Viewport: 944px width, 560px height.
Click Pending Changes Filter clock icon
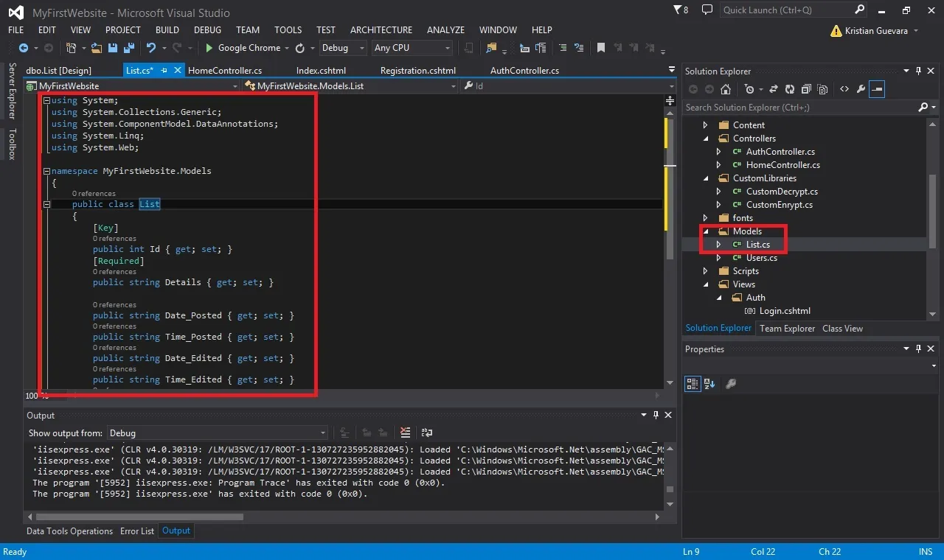[750, 89]
